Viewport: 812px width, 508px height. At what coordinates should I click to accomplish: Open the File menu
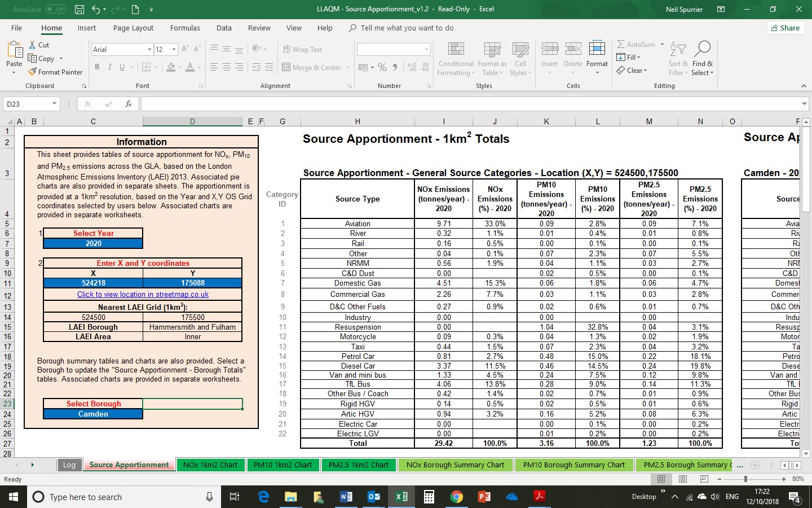click(16, 28)
